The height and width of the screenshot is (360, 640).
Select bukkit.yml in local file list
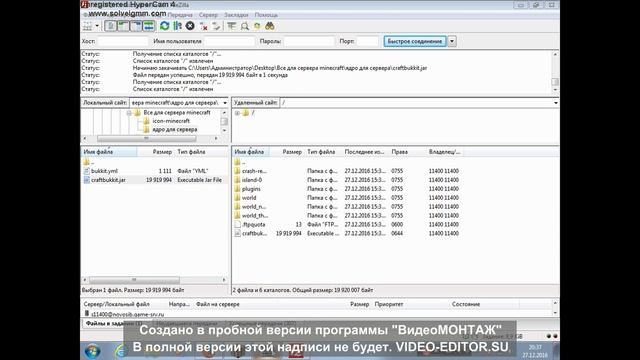[155, 171]
